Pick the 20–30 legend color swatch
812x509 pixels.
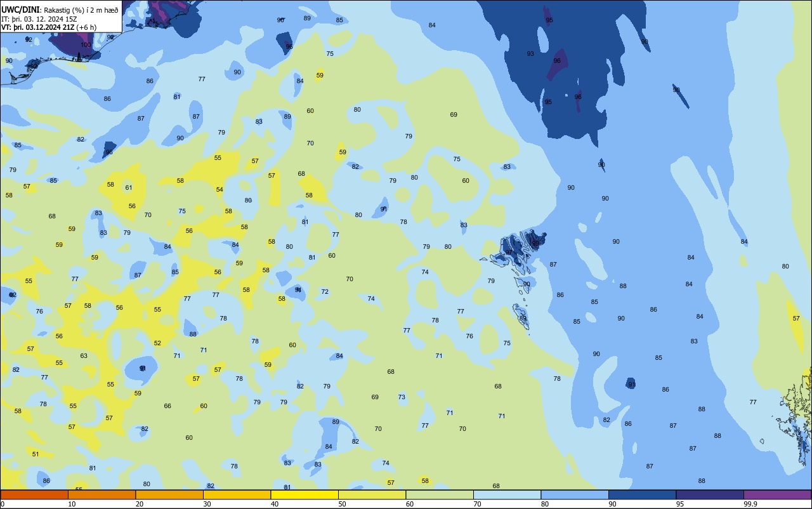[169, 494]
